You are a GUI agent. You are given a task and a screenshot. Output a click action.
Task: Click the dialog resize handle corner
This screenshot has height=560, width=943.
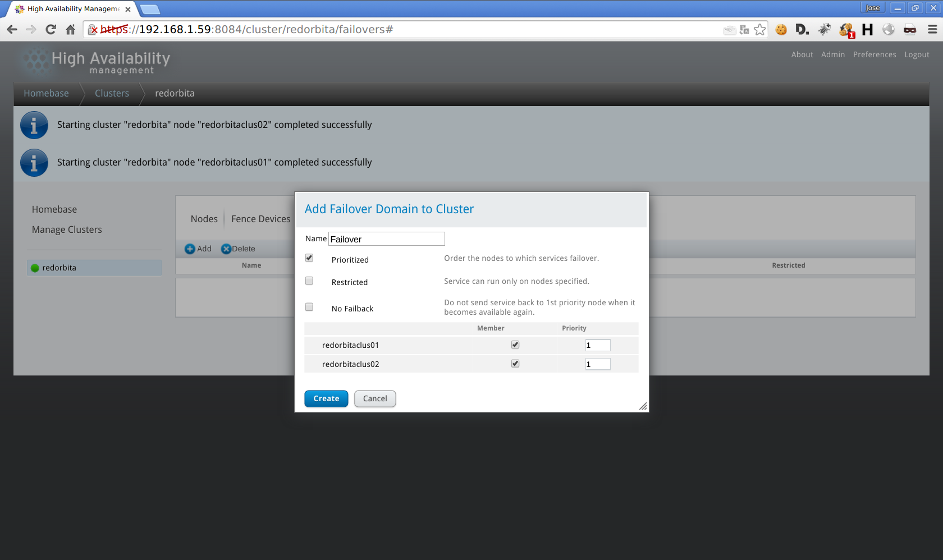point(643,406)
